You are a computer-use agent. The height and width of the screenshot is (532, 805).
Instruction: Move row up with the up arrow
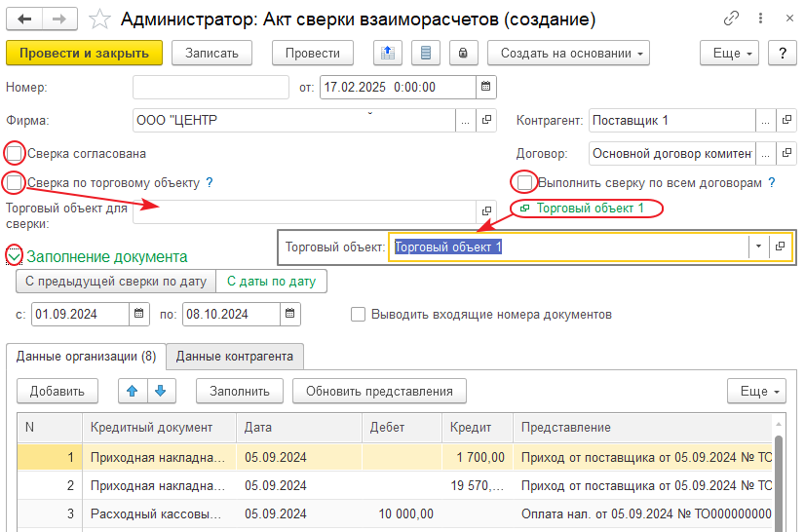pyautogui.click(x=132, y=391)
